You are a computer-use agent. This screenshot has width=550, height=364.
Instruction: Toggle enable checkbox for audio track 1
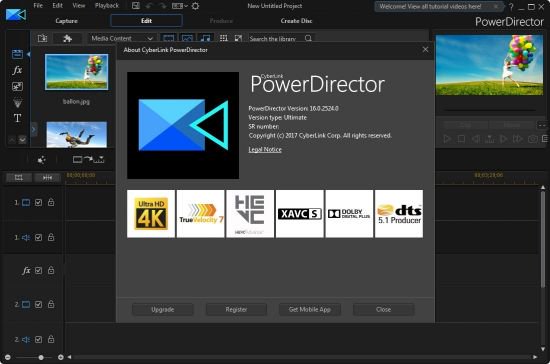(x=39, y=237)
